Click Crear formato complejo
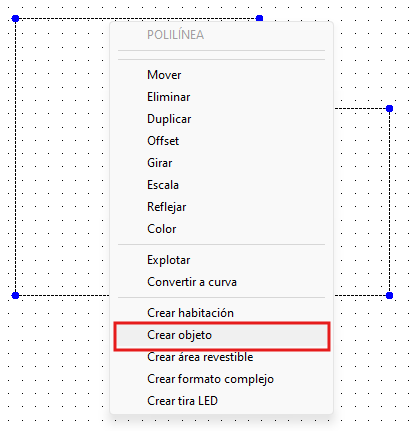Screen dimensions: 412x431 click(x=221, y=379)
